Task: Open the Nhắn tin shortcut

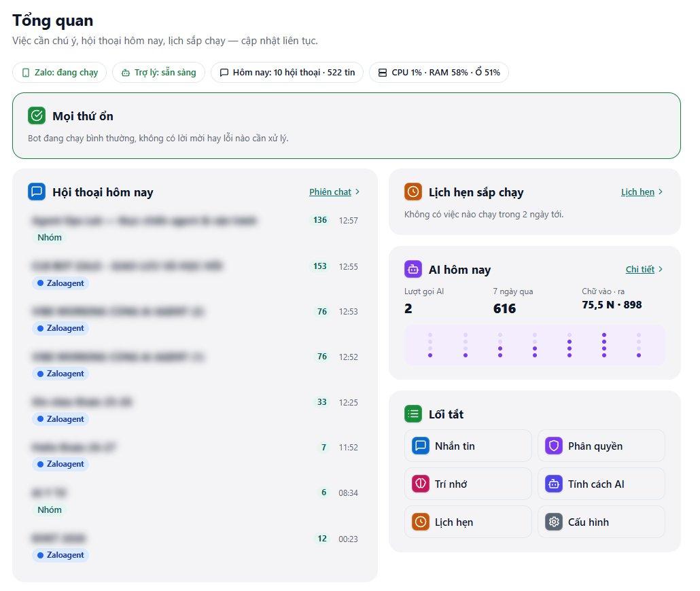Action: click(468, 446)
